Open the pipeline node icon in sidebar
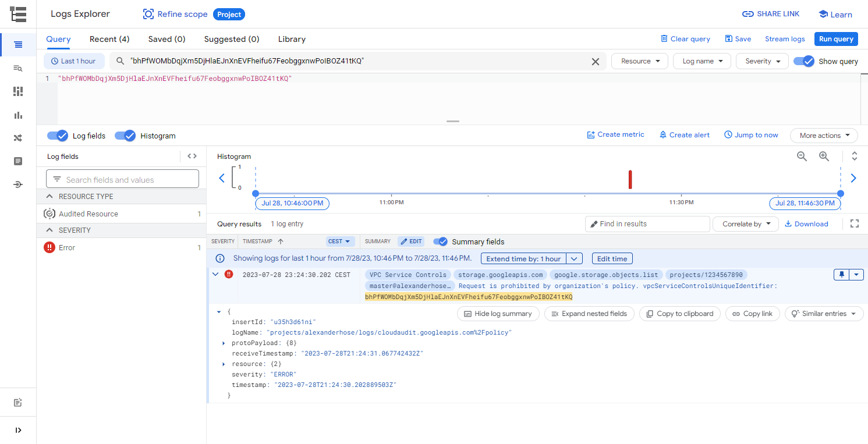Viewport: 868px width, 444px height. (18, 184)
